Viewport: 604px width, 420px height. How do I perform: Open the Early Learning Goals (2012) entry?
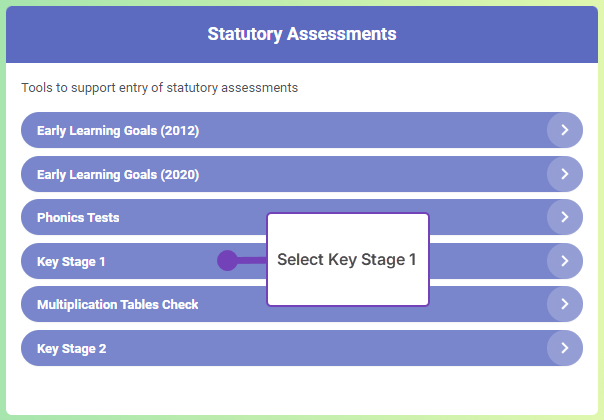click(118, 130)
